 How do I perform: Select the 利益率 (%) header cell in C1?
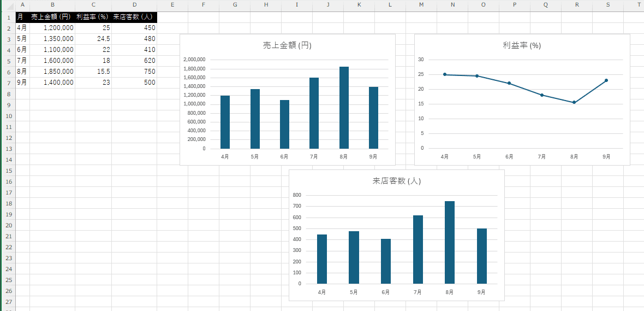tap(93, 17)
